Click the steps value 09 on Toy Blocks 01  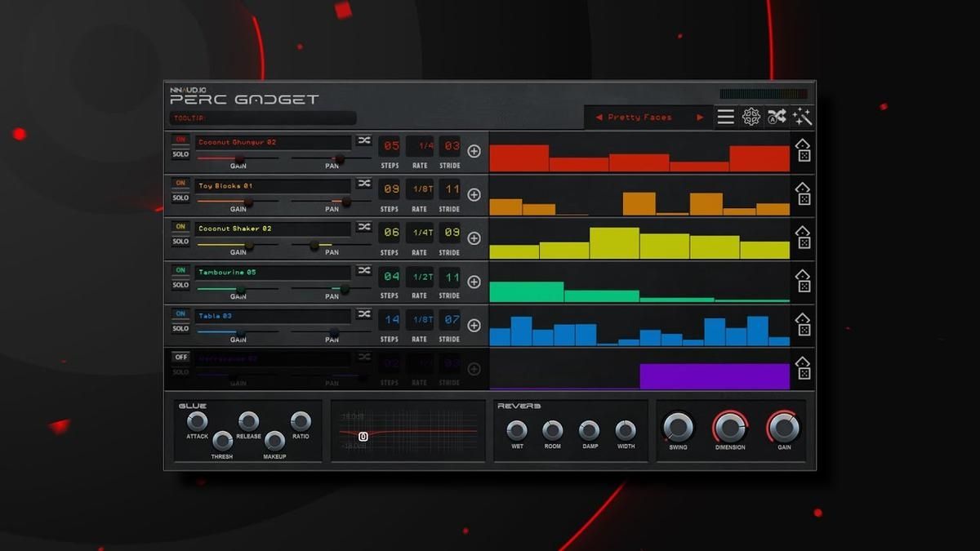point(391,189)
